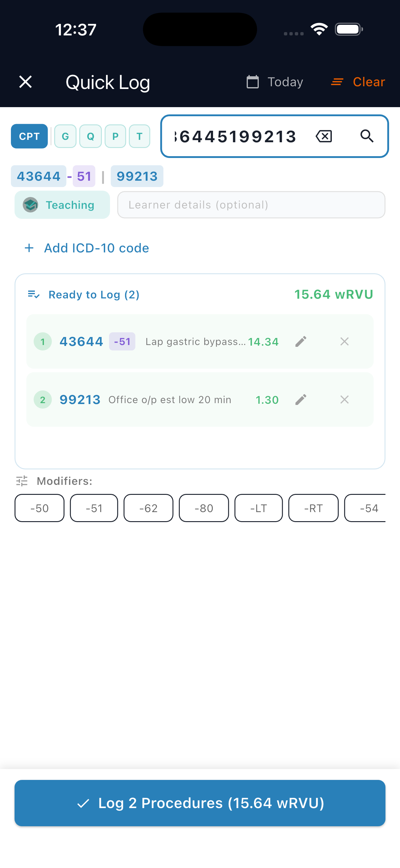
Task: Switch to the CPT code tab
Action: pos(29,136)
